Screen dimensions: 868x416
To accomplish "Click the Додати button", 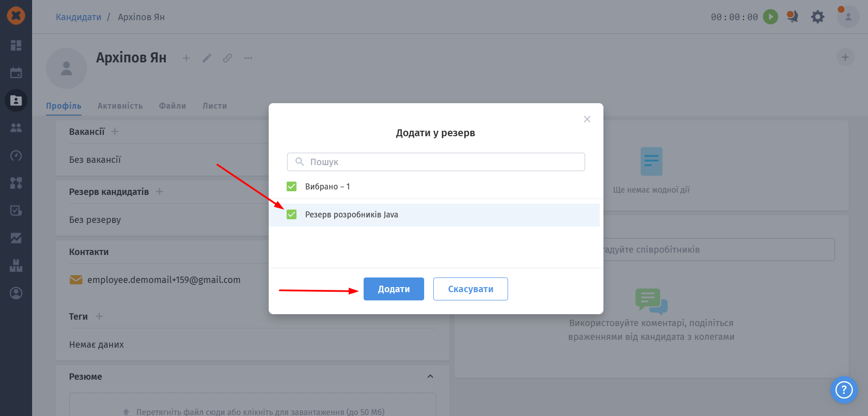I will point(394,289).
